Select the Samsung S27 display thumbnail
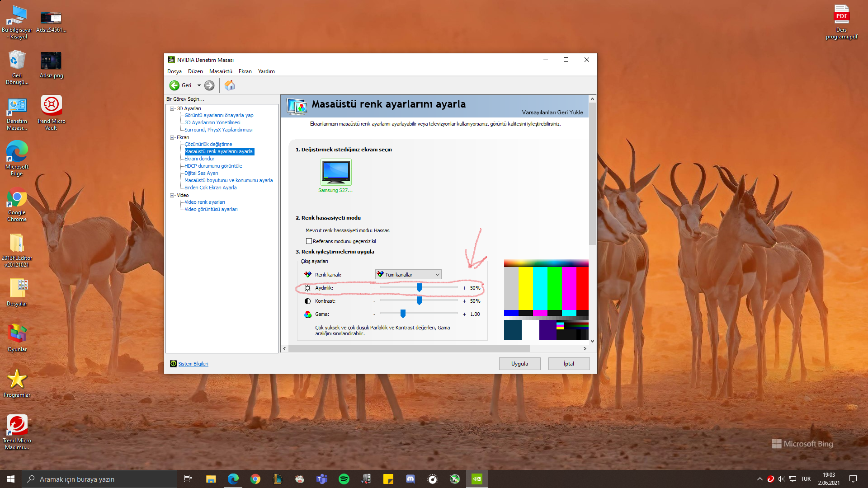Viewport: 868px width, 488px height. coord(336,172)
